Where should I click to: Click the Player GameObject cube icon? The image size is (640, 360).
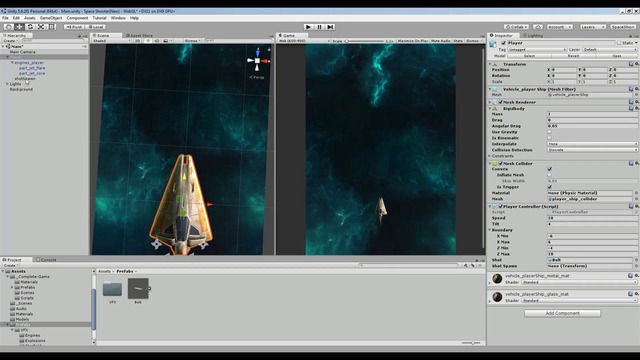click(493, 44)
